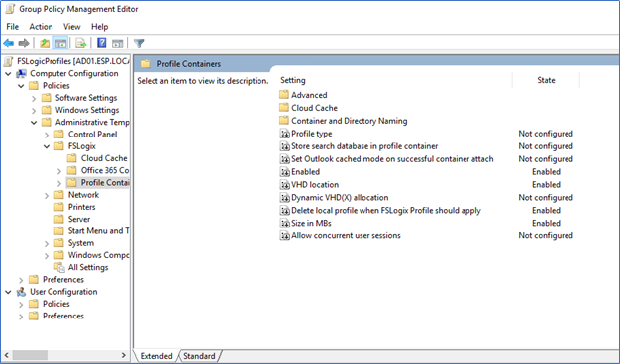Expand the System node
The image size is (620, 364).
(47, 244)
